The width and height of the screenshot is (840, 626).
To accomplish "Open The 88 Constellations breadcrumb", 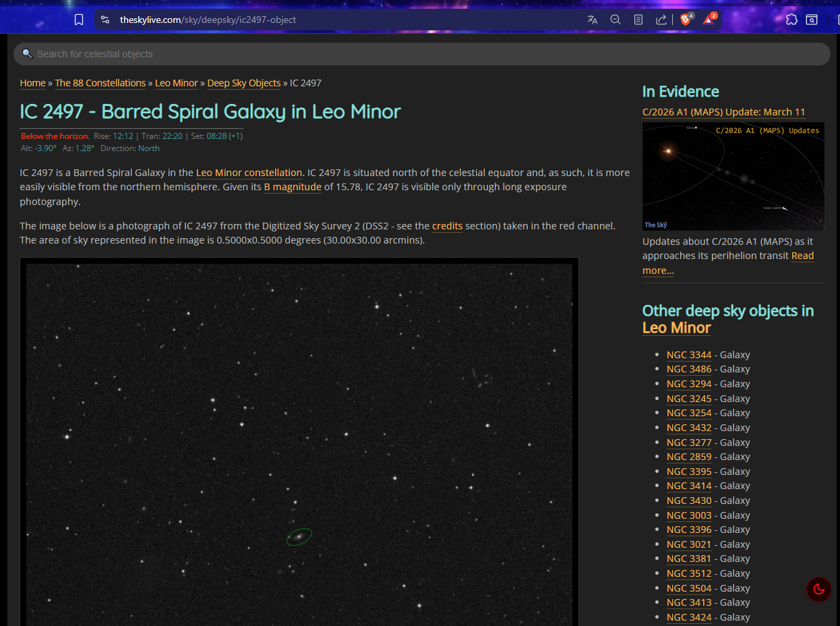I will tap(100, 83).
